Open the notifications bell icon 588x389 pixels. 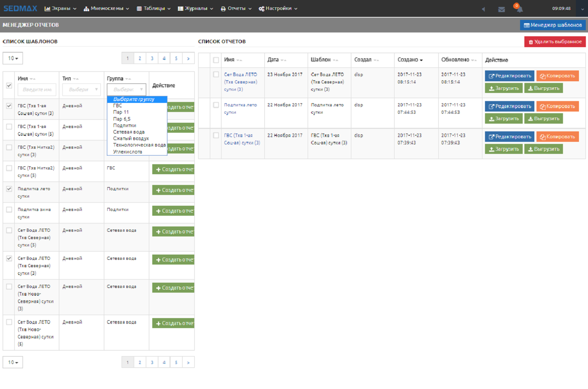coord(519,9)
